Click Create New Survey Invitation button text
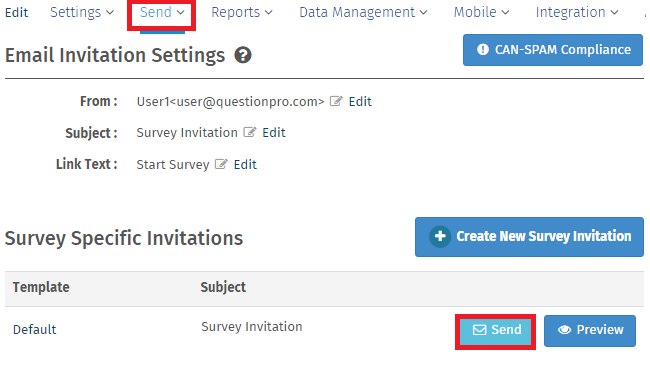Screen dimensions: 650x371 tap(543, 236)
